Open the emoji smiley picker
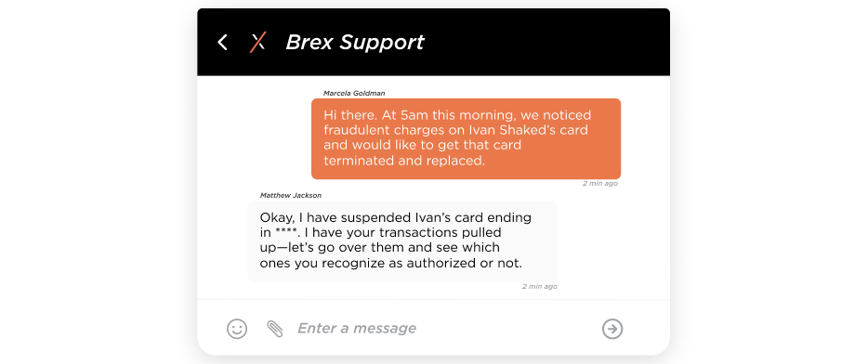The height and width of the screenshot is (364, 868). pyautogui.click(x=237, y=329)
